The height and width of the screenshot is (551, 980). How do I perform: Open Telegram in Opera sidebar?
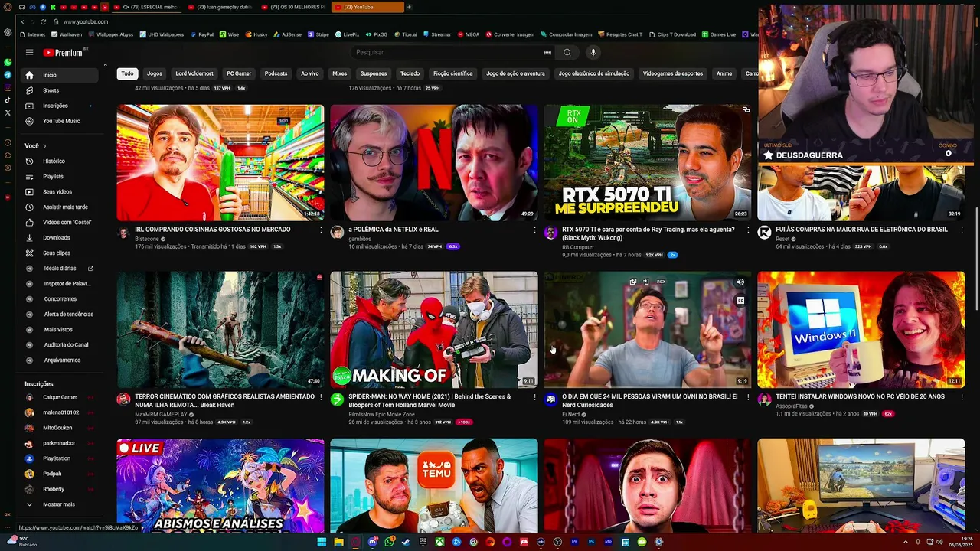pos(8,74)
